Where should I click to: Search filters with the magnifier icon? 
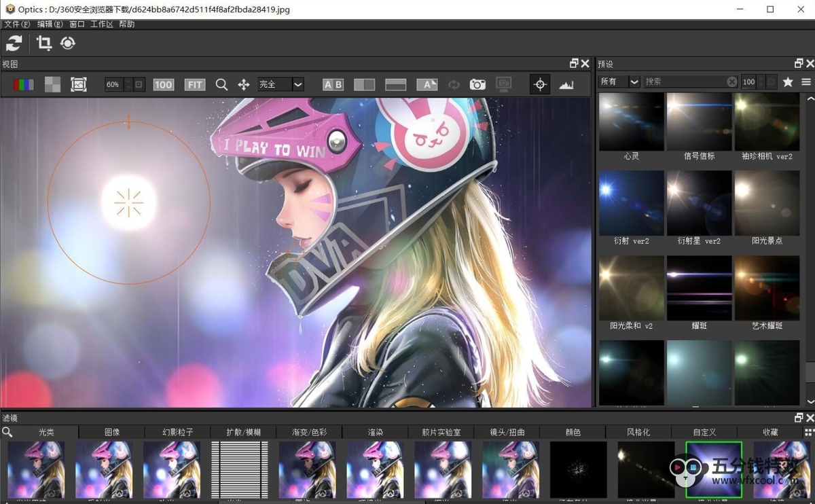[x=7, y=432]
